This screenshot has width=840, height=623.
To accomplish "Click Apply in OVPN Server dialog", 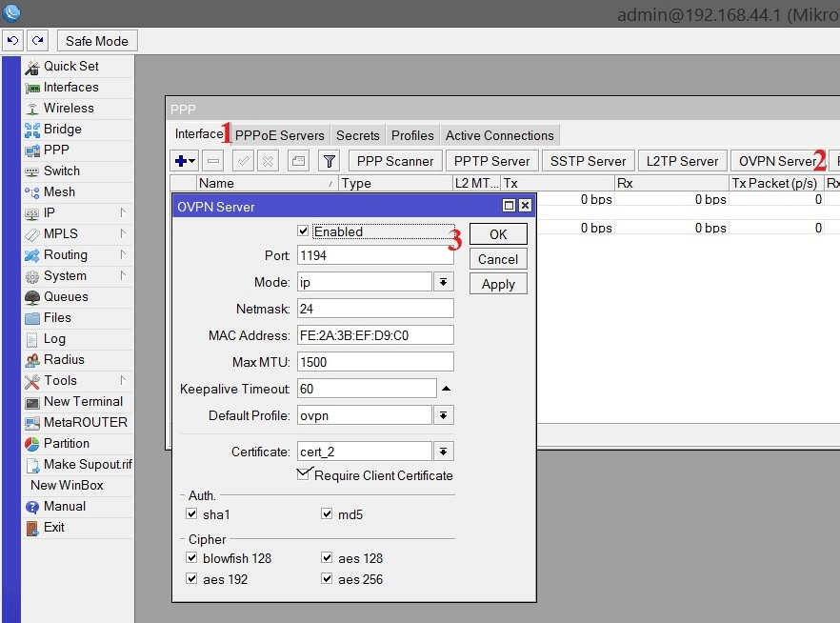I will coord(498,284).
